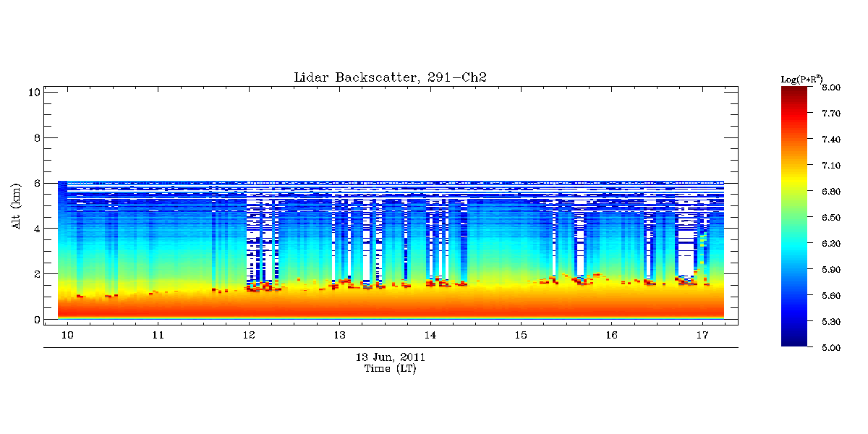The height and width of the screenshot is (434, 868).
Task: Click the colorbar value 6.20
Action: pos(831,244)
